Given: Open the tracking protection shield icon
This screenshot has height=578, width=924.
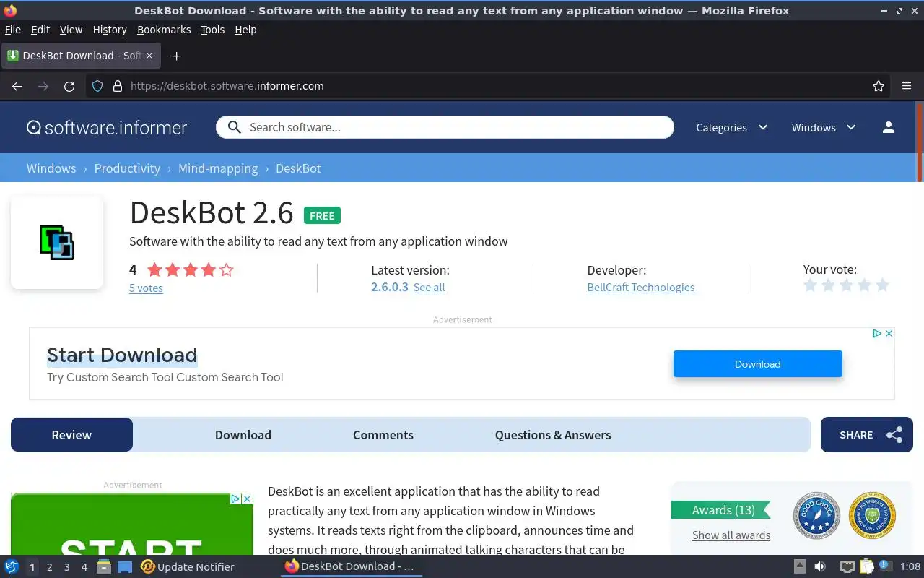Looking at the screenshot, I should [97, 86].
